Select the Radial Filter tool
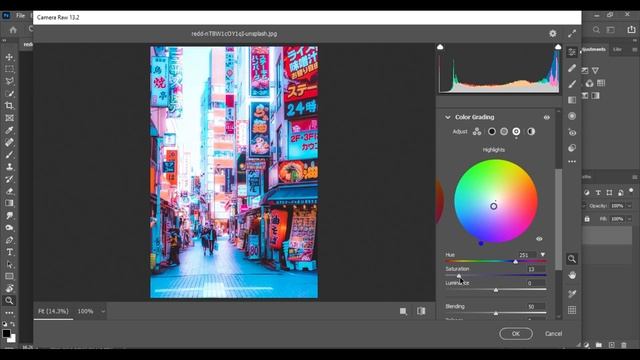 [572, 116]
